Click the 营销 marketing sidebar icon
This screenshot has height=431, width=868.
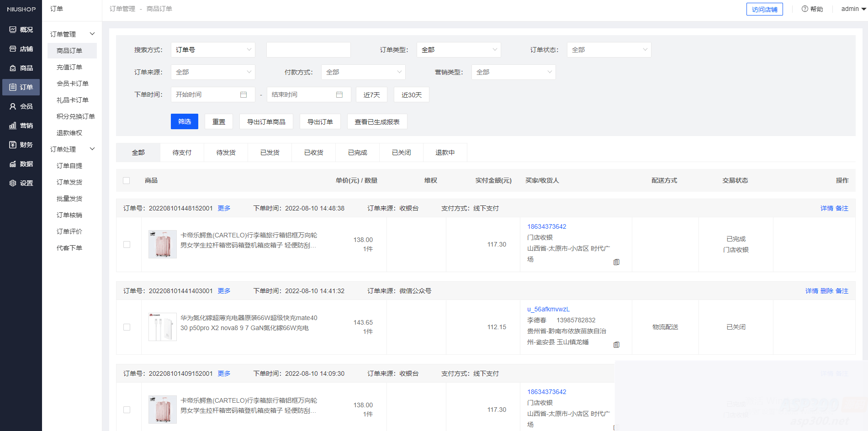21,125
